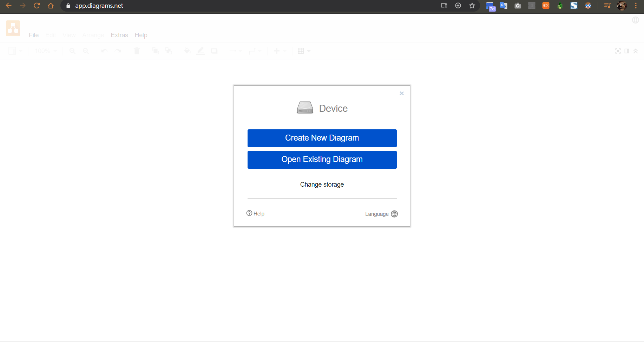Click the cast/devices icon in the address bar
This screenshot has height=342, width=644.
pos(444,6)
